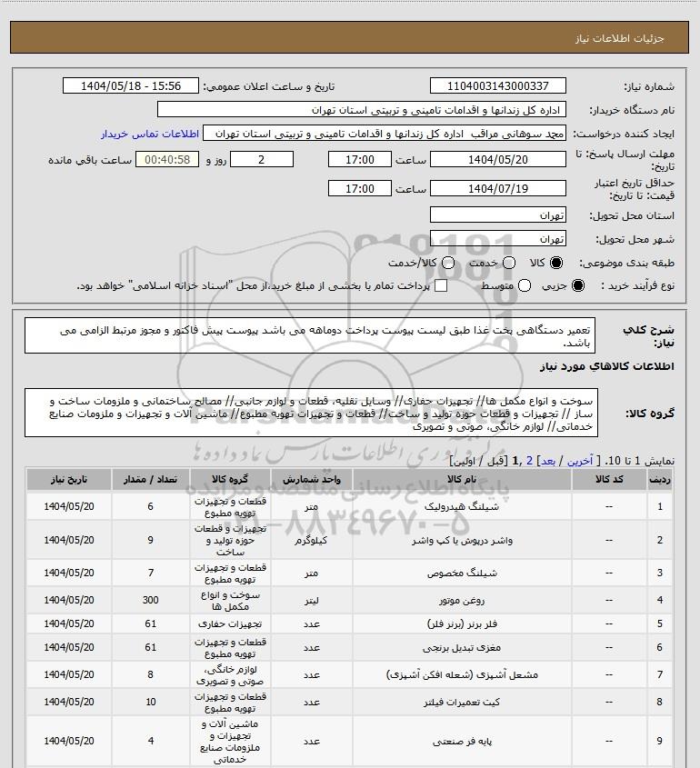The height and width of the screenshot is (768, 700).
Task: Click the شرح کلی نیاز description box
Action: (x=310, y=335)
